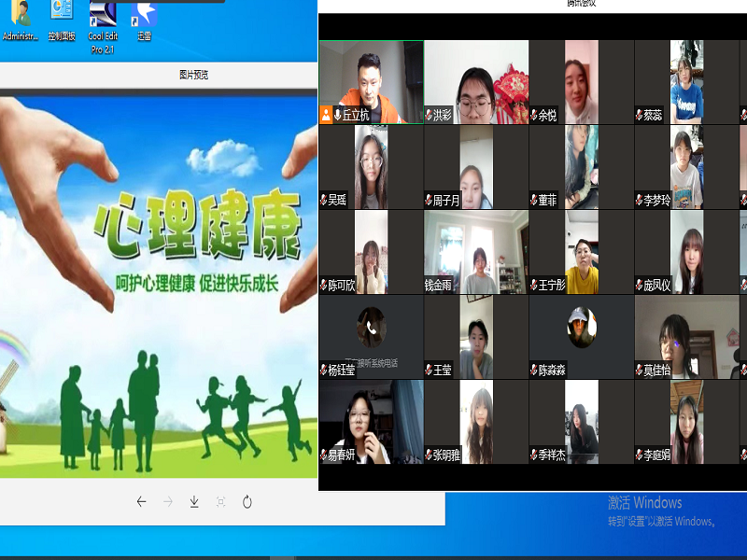Click 陈森森's avatar tile

pyautogui.click(x=581, y=336)
